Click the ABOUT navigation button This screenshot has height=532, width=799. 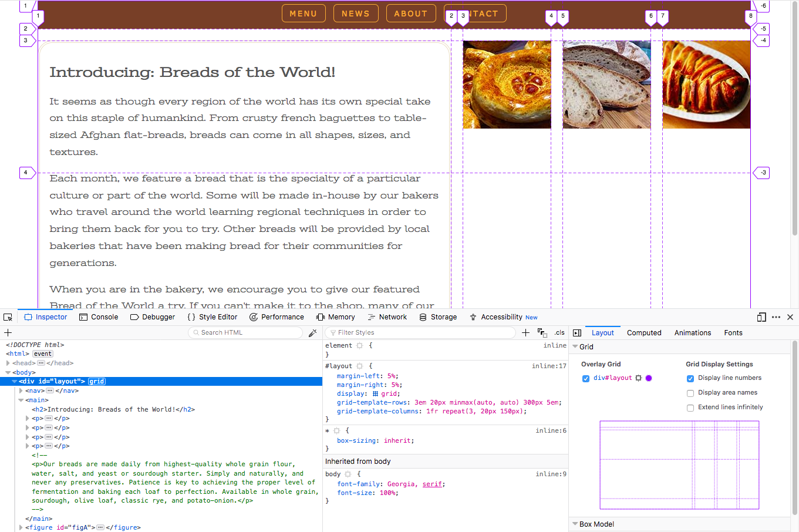(x=411, y=14)
